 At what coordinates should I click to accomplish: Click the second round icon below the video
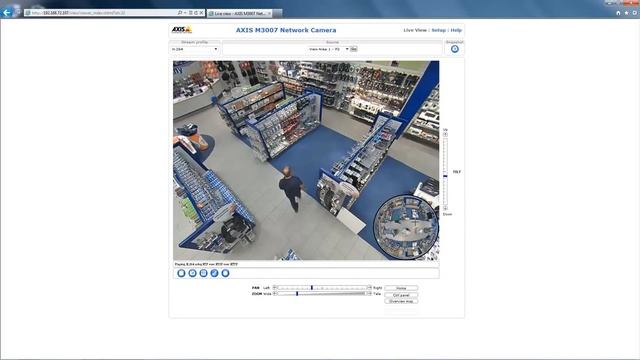(192, 273)
